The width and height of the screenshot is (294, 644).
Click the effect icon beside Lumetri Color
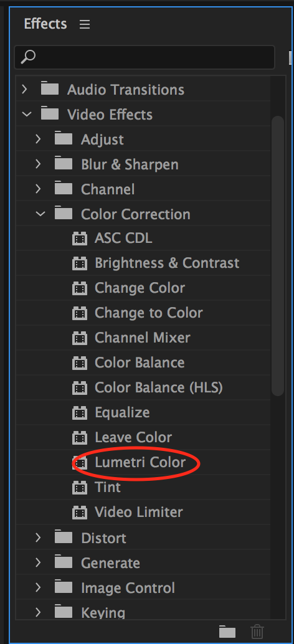[80, 463]
